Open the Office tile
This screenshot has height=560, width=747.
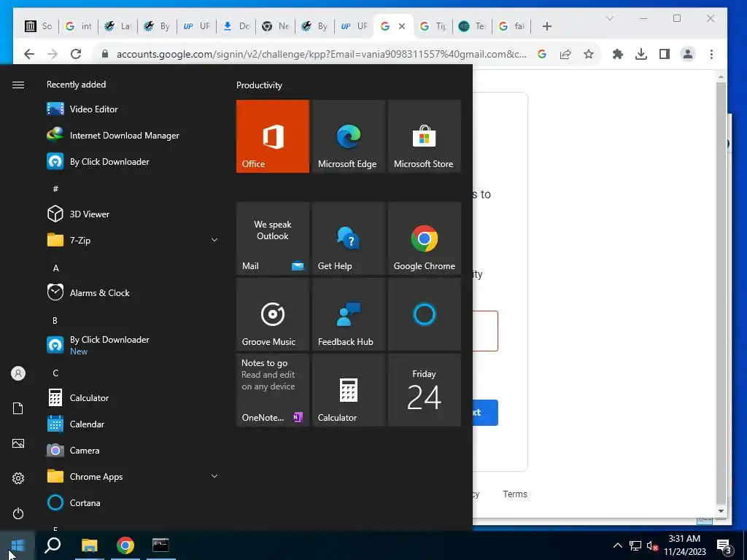point(273,136)
